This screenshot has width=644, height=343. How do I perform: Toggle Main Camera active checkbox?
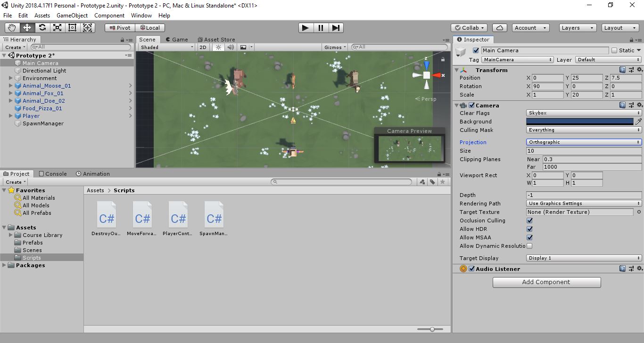[476, 50]
